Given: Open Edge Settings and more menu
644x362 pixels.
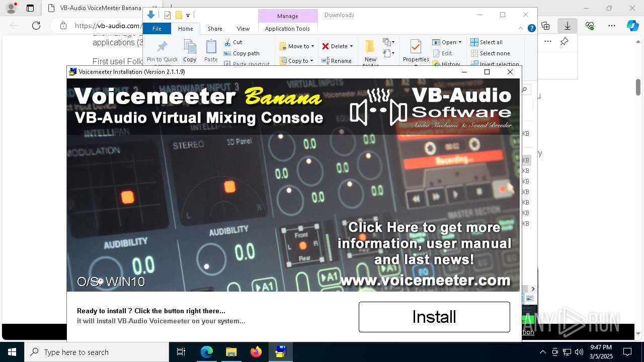Looking at the screenshot, I should [612, 26].
